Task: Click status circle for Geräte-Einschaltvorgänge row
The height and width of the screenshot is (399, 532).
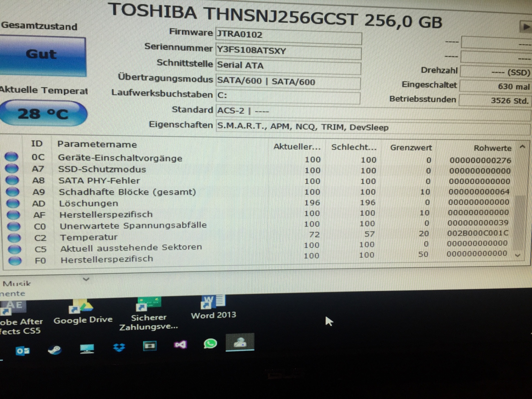Action: 11,157
